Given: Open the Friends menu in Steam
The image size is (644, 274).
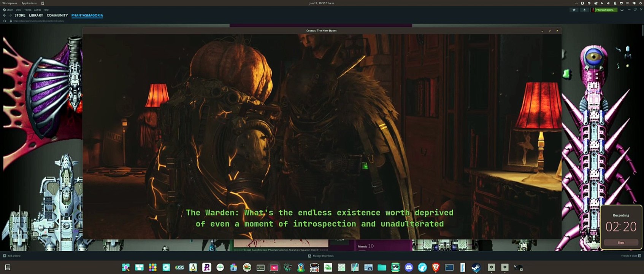Looking at the screenshot, I should (27, 10).
